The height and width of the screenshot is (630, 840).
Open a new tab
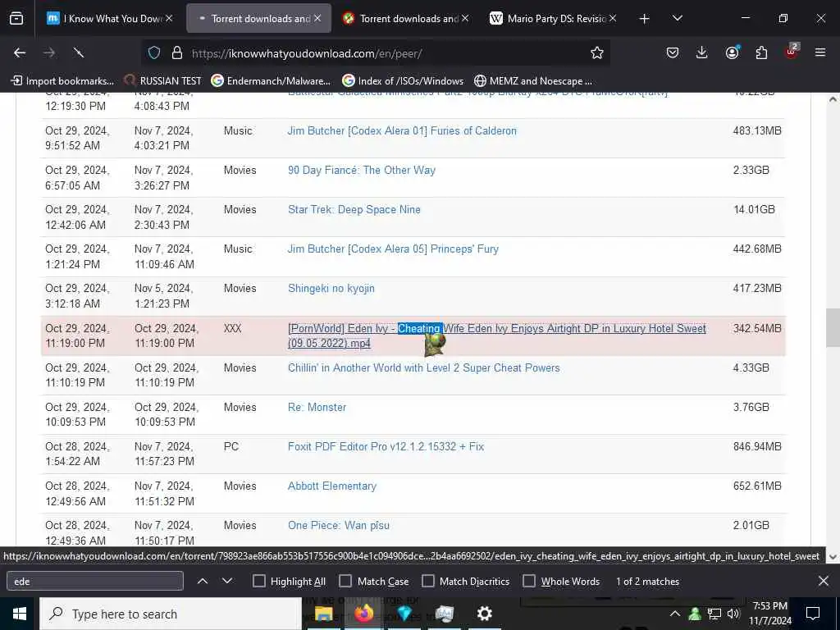[x=645, y=19]
